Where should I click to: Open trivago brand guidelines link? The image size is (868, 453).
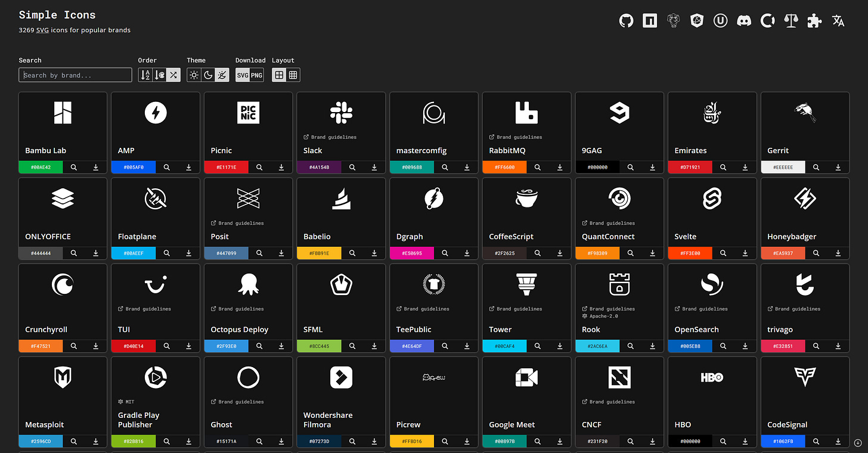coord(794,309)
